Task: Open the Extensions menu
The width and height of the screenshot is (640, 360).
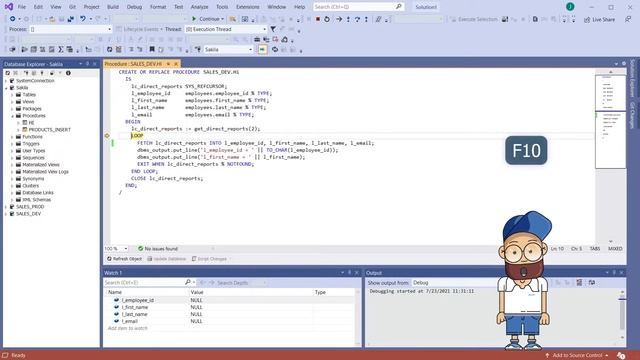Action: [247, 7]
